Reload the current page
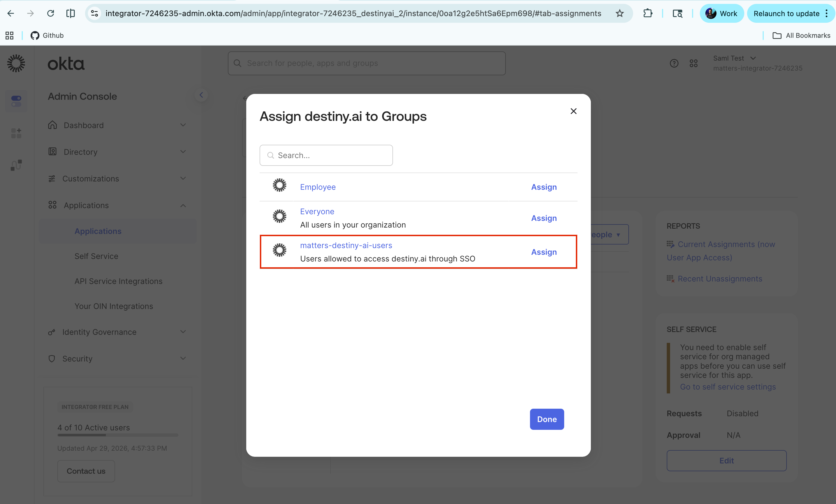Viewport: 836px width, 504px height. point(51,14)
